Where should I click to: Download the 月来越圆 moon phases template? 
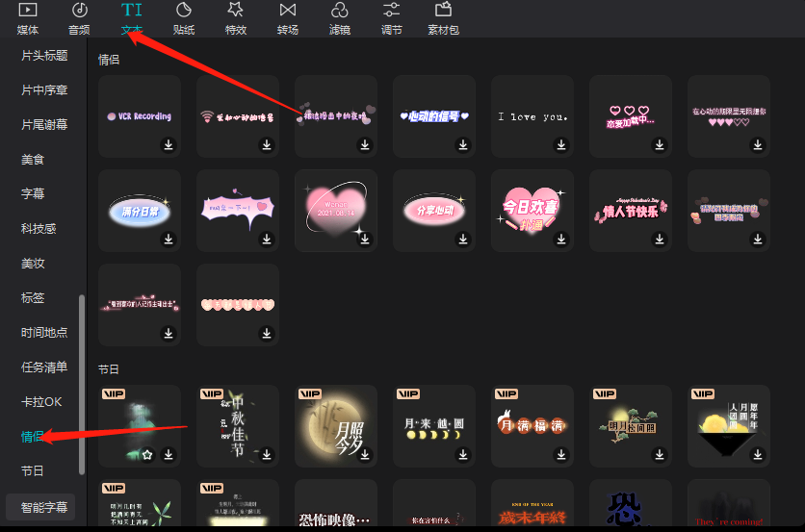click(463, 454)
